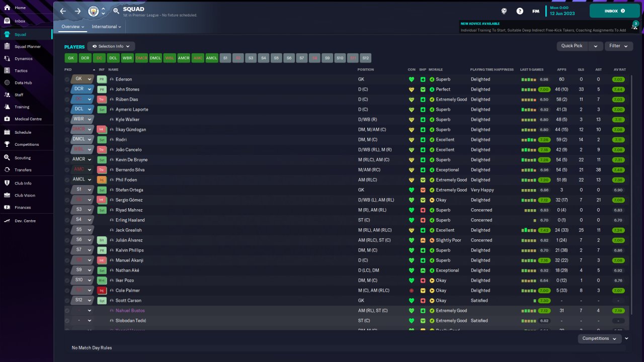644x362 pixels.
Task: Open Erling Haaland's player profile
Action: coord(130,220)
